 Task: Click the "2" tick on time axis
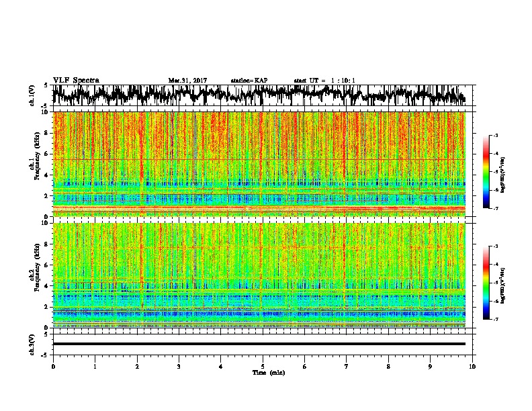pyautogui.click(x=137, y=367)
